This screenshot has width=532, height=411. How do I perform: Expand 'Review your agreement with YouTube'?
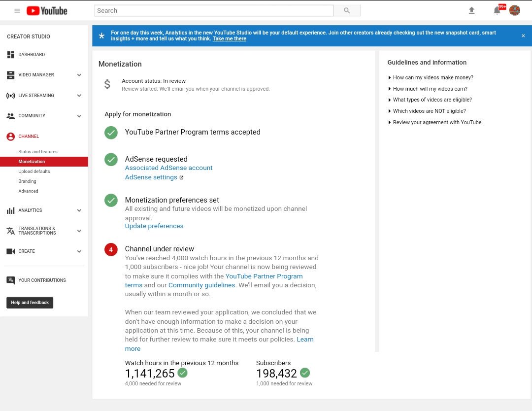(x=434, y=122)
